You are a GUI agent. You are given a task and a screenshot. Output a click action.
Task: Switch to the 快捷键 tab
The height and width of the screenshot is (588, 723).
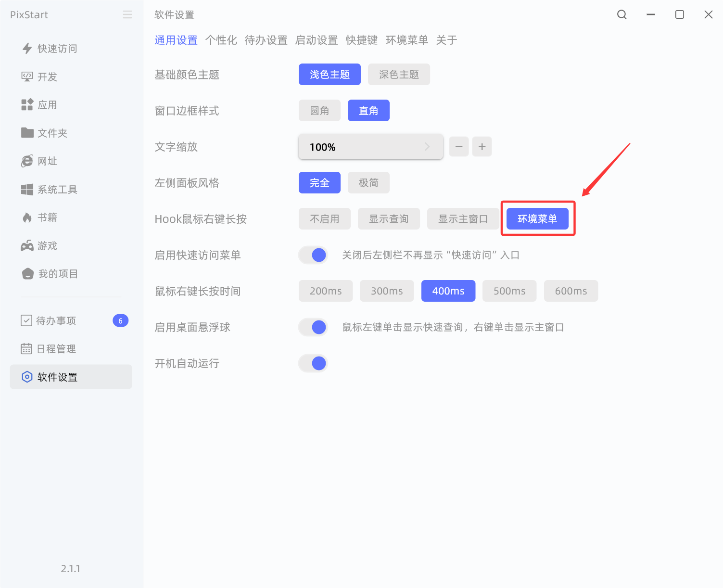point(362,40)
